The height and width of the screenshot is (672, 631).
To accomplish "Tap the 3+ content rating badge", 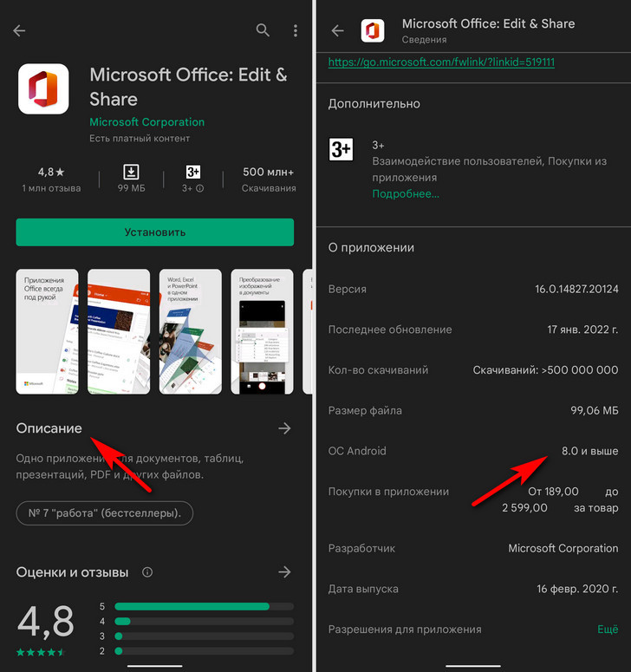I will click(x=193, y=172).
